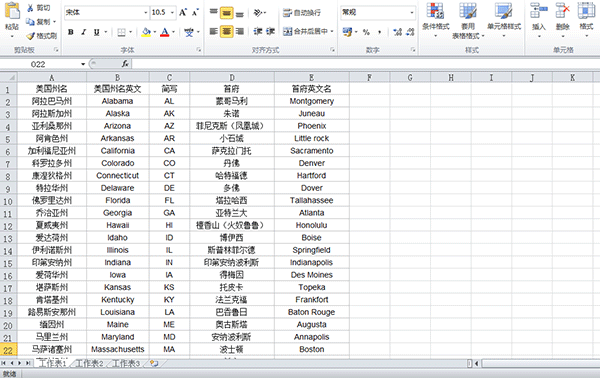Toggle center horizontal alignment
Screen dimensions: 600x378
coord(227,31)
